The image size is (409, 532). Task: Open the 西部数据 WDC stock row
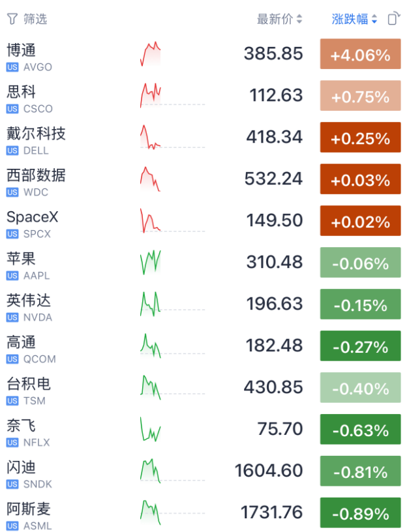click(204, 179)
